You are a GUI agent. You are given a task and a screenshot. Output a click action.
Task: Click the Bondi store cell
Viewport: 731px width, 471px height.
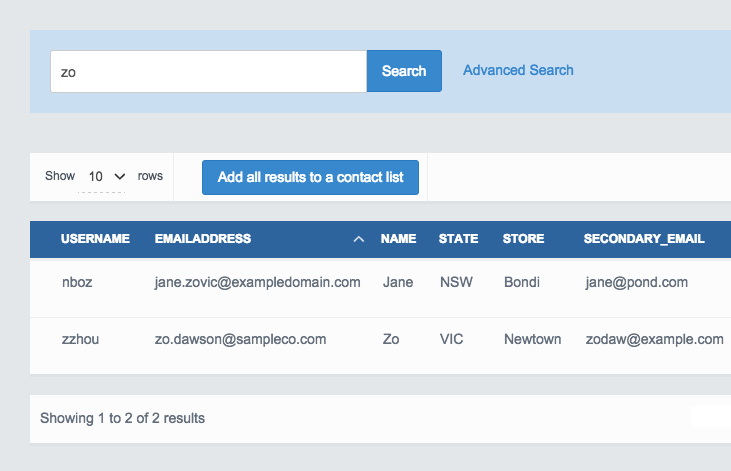tap(522, 282)
